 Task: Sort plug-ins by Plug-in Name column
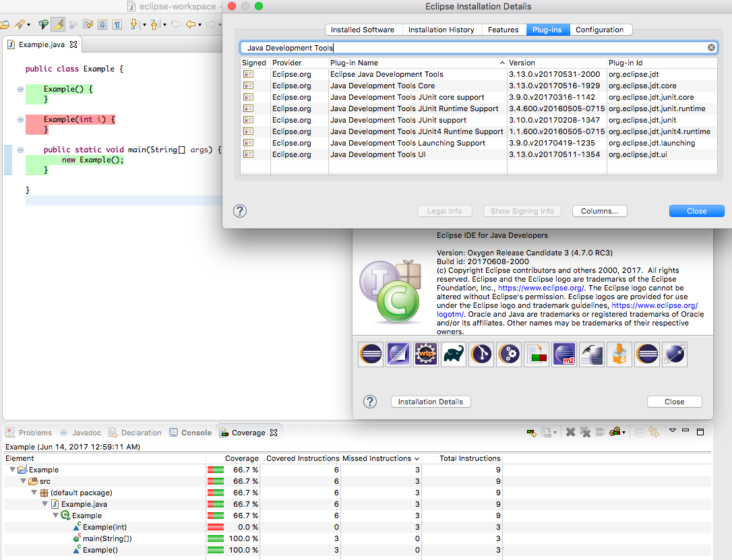click(417, 63)
